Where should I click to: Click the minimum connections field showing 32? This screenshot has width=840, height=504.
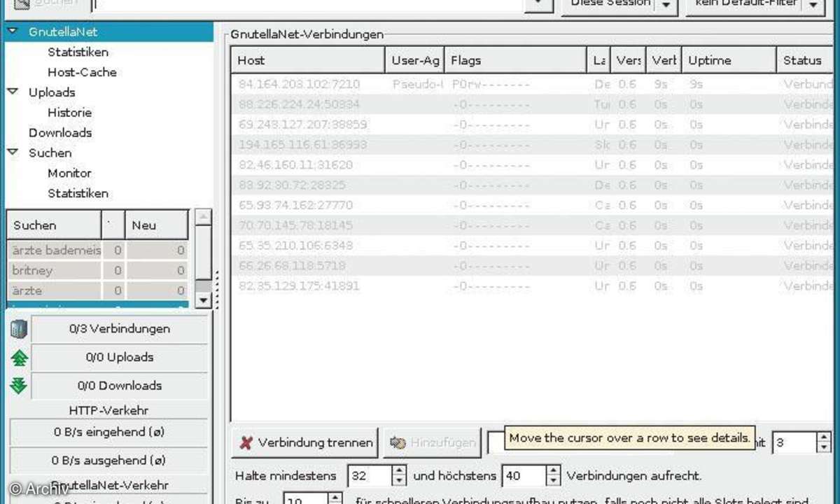click(369, 476)
